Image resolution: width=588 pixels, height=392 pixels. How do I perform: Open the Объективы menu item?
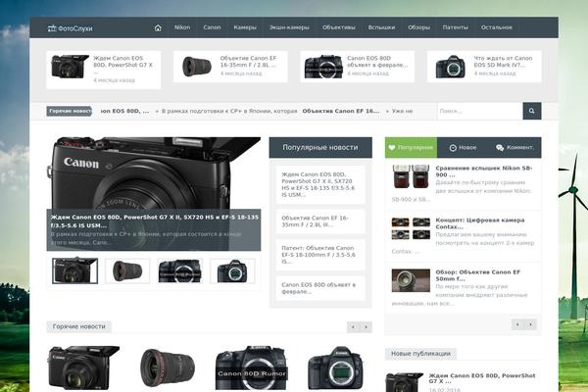click(339, 27)
